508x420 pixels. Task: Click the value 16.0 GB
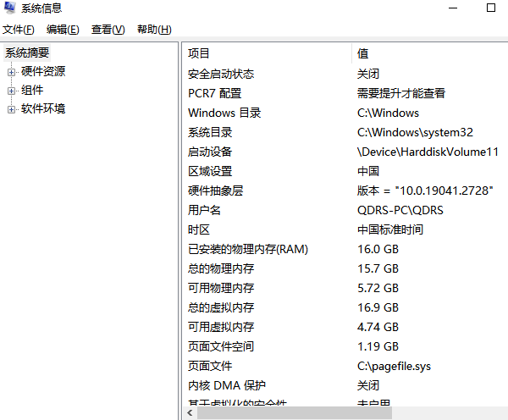pyautogui.click(x=378, y=249)
